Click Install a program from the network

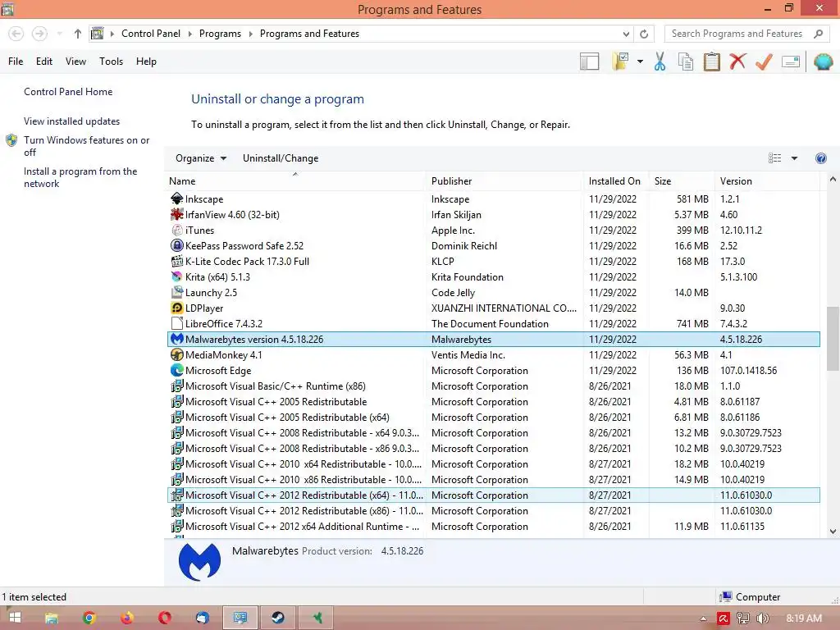tap(80, 177)
